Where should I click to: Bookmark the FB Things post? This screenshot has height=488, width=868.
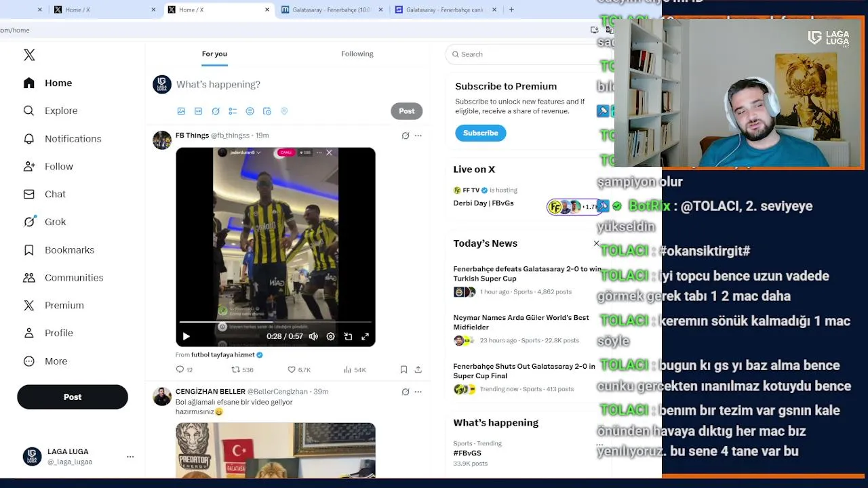[x=403, y=369]
